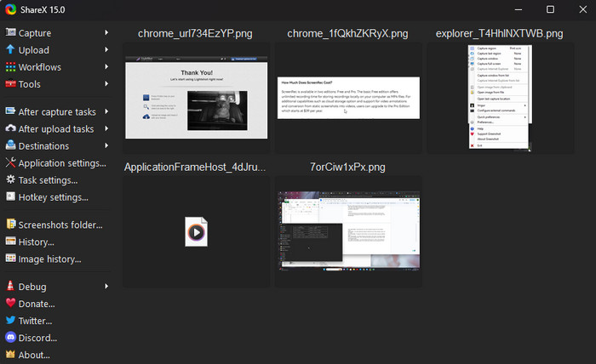
Task: Select the explorer_T4HhlNXTWB.png thumbnail
Action: 500,98
